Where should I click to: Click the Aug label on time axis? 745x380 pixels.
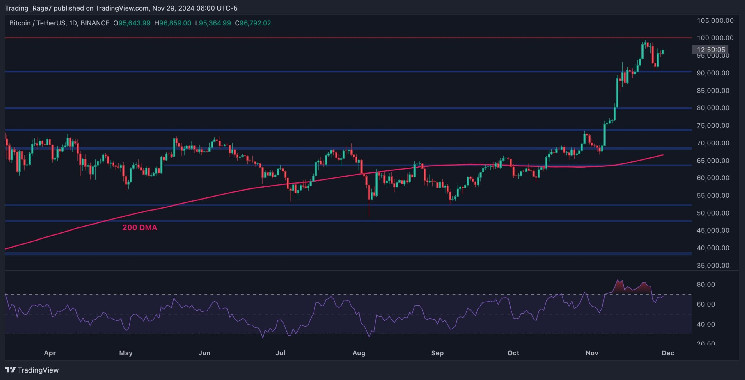point(360,353)
